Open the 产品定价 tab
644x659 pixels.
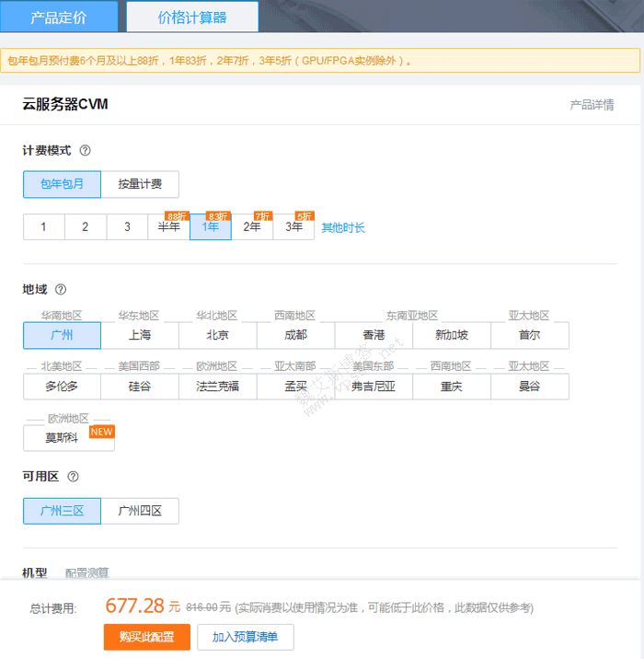coord(59,17)
